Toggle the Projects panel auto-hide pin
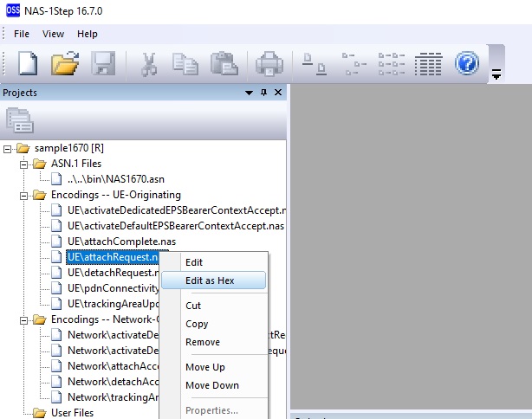532x419 pixels. coord(263,93)
